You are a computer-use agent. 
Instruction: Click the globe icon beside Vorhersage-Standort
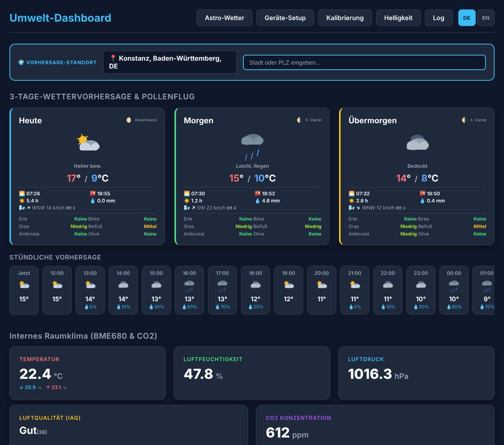click(21, 62)
